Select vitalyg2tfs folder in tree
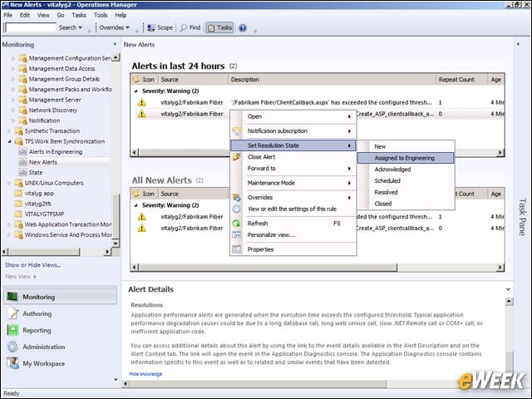Screen dimensions: 532x399 pyautogui.click(x=38, y=204)
